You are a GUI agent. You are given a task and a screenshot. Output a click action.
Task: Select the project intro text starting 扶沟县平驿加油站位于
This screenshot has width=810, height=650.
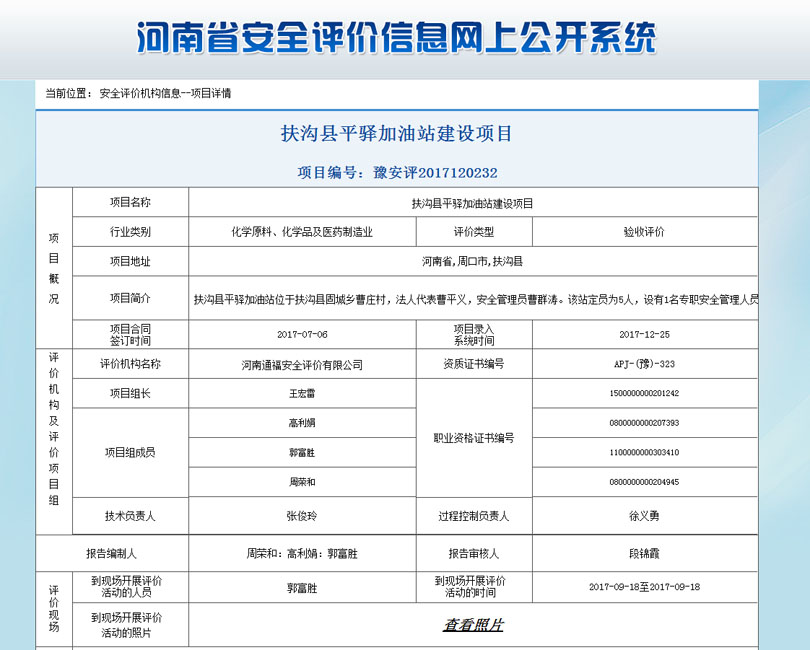point(476,299)
